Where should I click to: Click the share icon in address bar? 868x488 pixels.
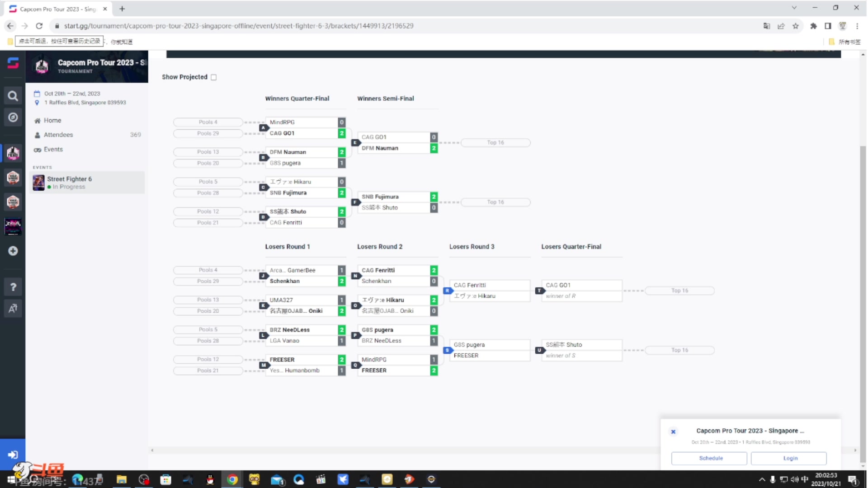coord(781,26)
